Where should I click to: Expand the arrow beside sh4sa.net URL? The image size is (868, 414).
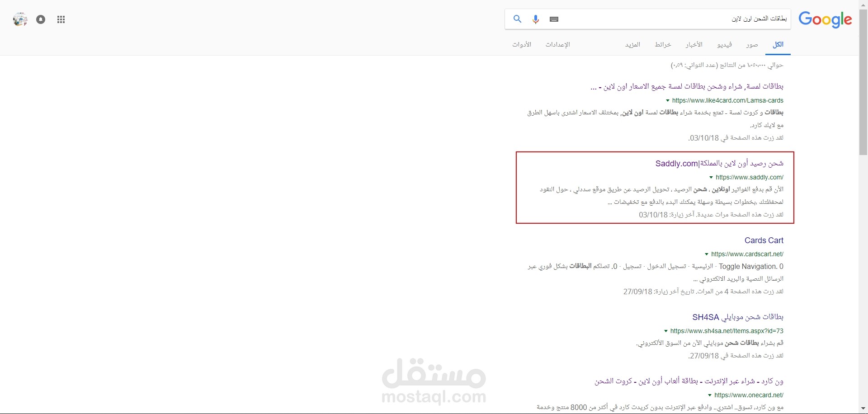pyautogui.click(x=666, y=331)
